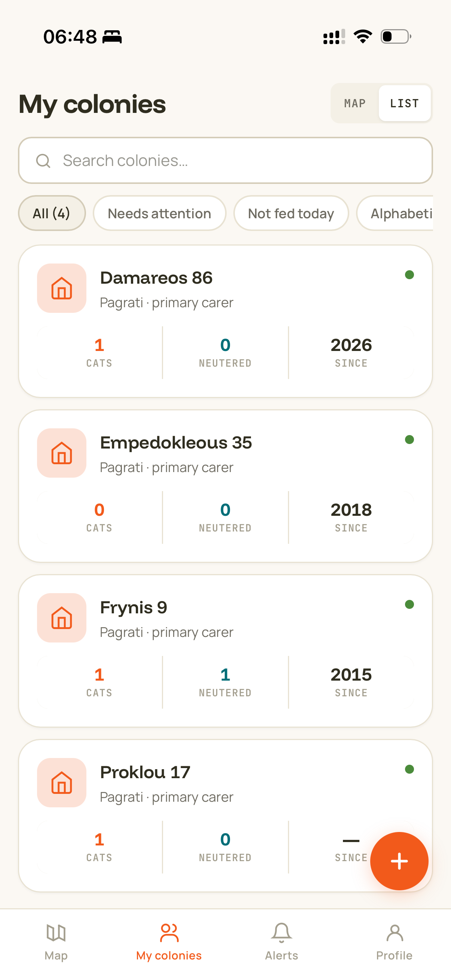Toggle the Needs attention filter chip

[159, 213]
